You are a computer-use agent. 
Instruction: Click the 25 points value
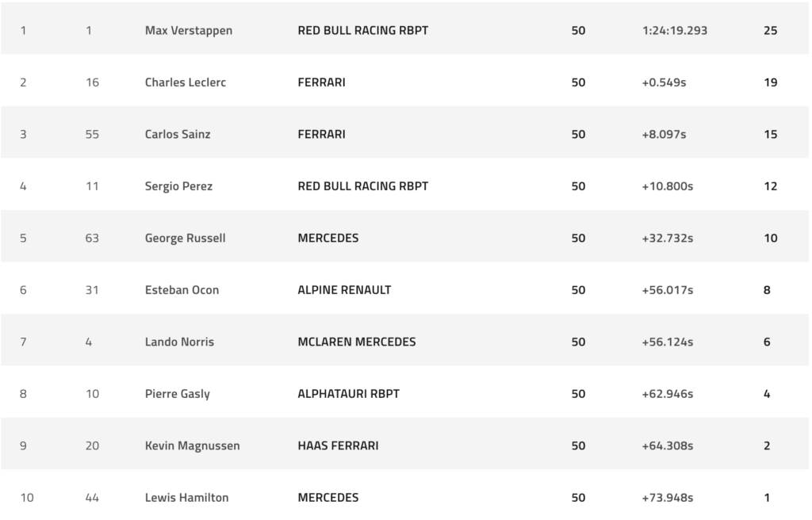coord(770,31)
